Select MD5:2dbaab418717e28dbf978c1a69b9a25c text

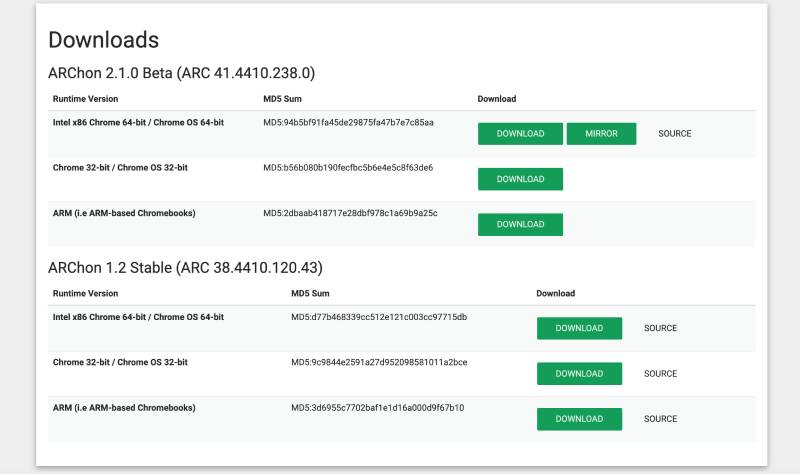(x=350, y=213)
